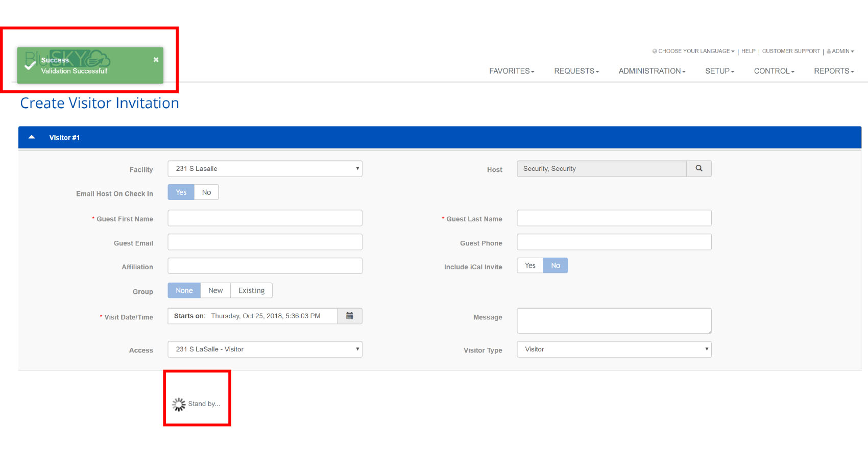
Task: Open the Help link
Action: click(x=748, y=51)
